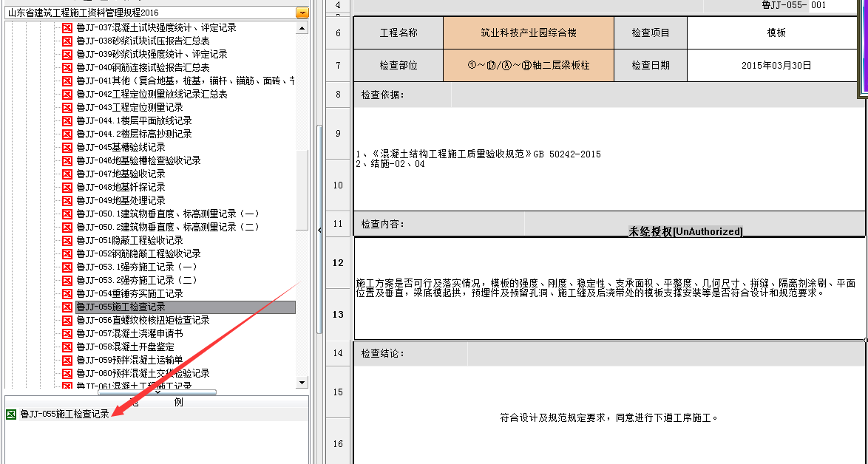Click red icon next to 鲁JJ-040钢筋连接试验报告汇总表
868x464 pixels.
pos(67,68)
